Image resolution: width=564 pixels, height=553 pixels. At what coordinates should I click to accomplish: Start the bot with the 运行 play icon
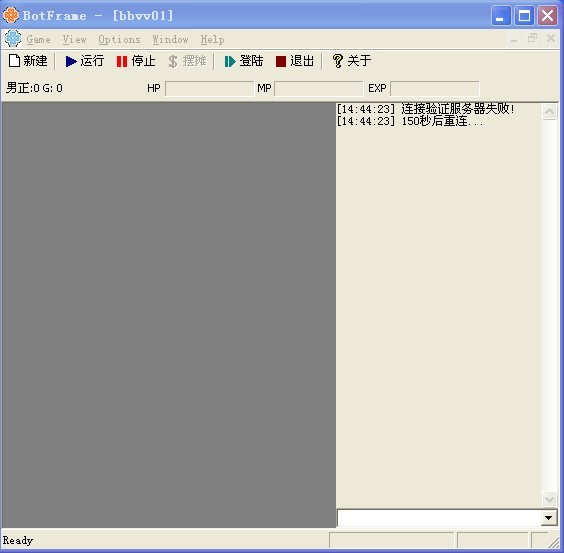71,61
